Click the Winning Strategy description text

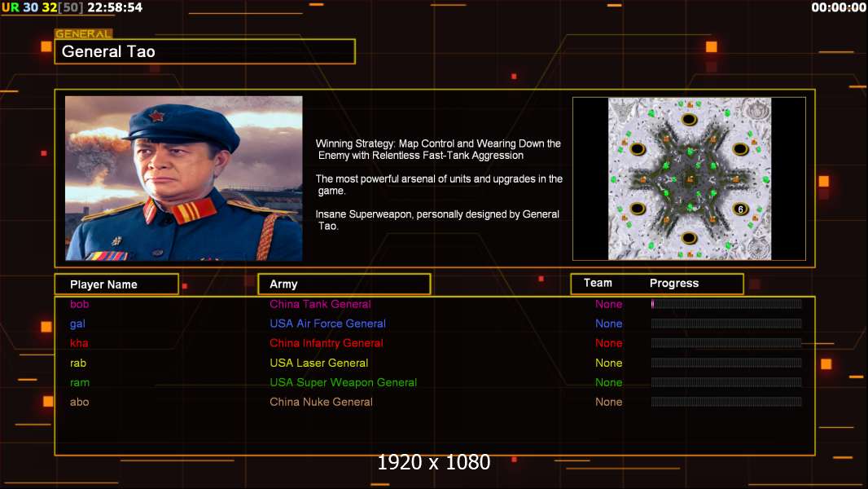tap(438, 149)
